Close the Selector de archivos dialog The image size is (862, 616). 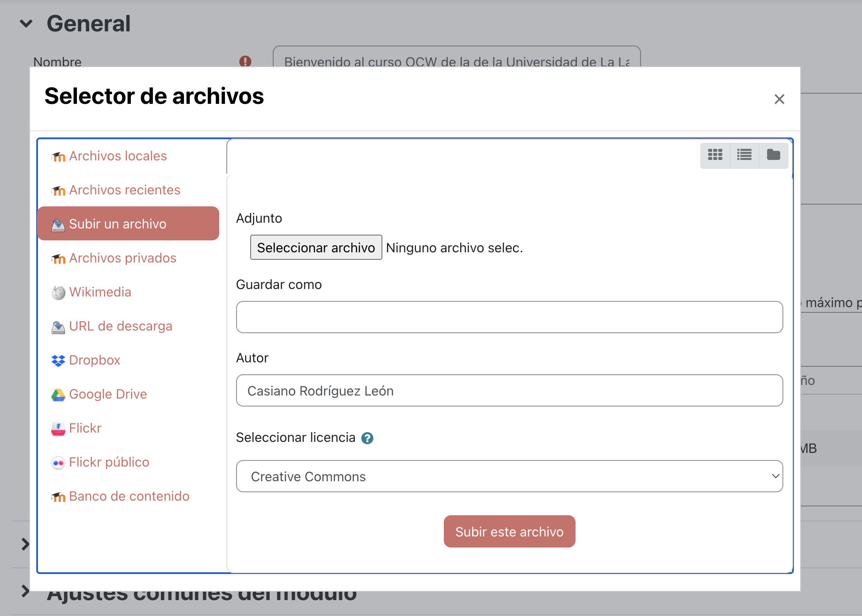tap(779, 99)
